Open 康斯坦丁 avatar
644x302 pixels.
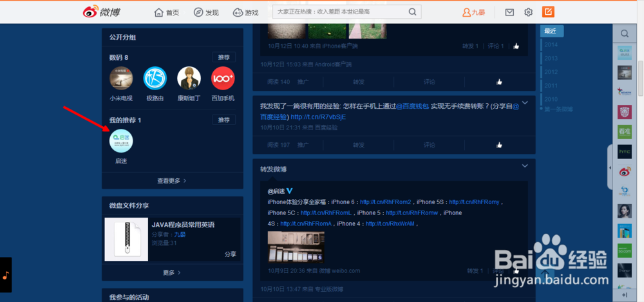tap(189, 78)
